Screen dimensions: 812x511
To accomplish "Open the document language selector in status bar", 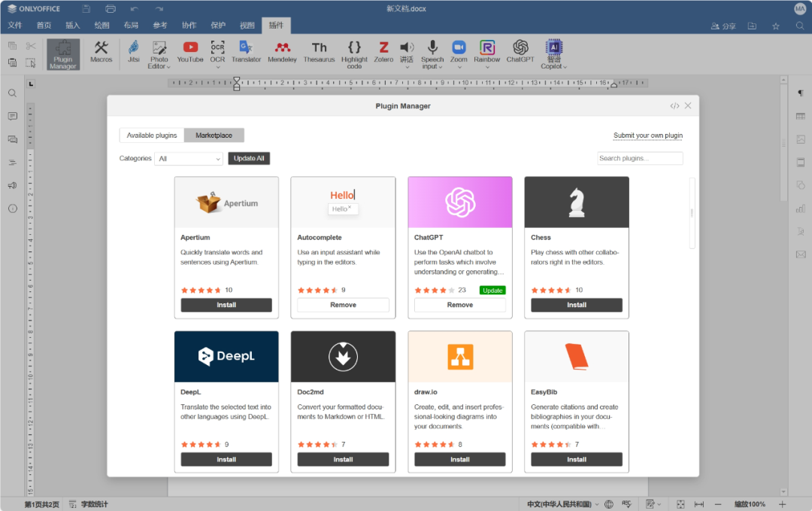I will pos(563,504).
